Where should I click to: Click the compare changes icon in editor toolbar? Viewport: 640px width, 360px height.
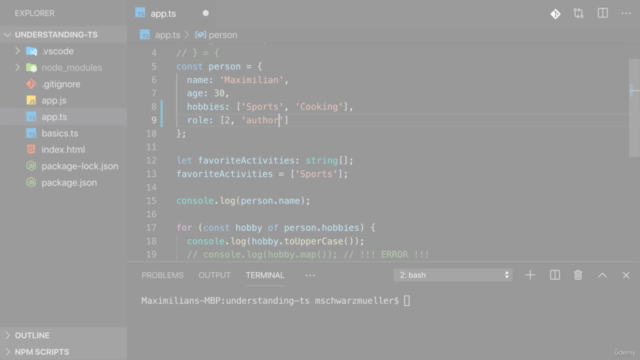click(578, 13)
